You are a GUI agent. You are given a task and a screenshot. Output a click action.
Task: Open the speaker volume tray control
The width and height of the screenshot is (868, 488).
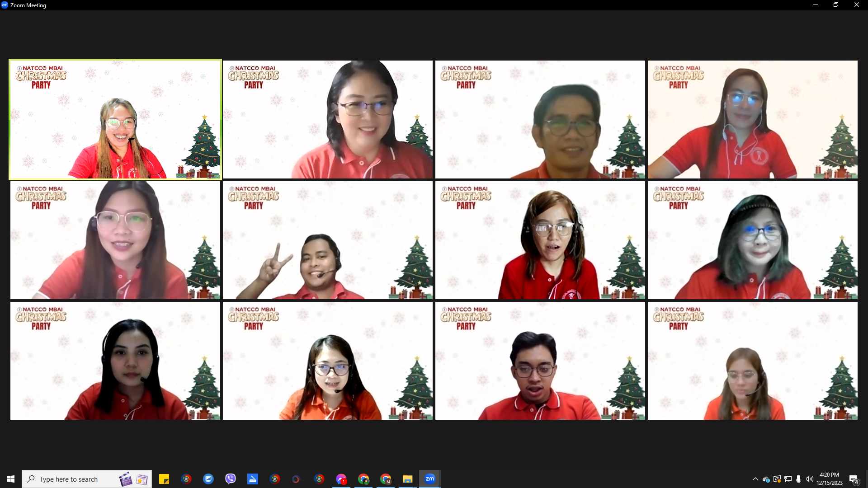[810, 479]
